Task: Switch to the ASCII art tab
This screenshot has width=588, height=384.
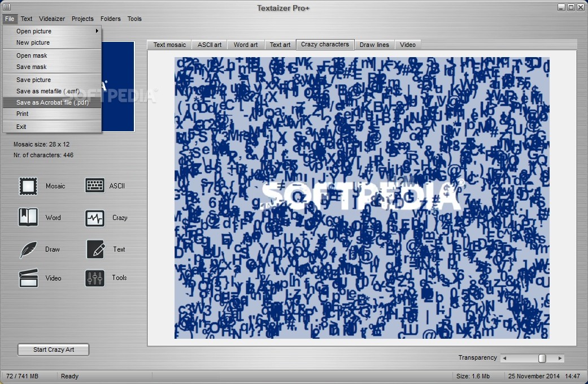Action: coord(209,45)
